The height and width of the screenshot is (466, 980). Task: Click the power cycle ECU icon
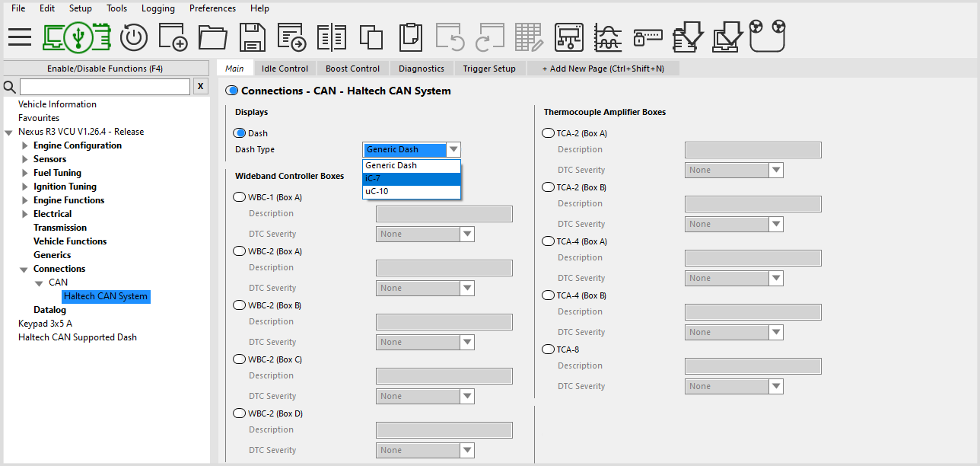click(x=135, y=37)
